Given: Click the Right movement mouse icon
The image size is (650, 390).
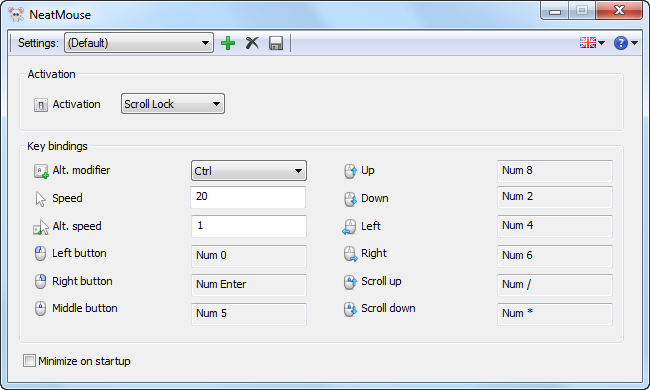Looking at the screenshot, I should 351,254.
